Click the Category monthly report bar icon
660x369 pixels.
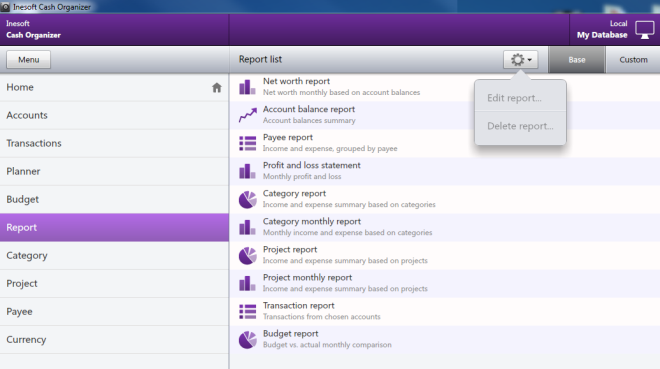tap(248, 227)
